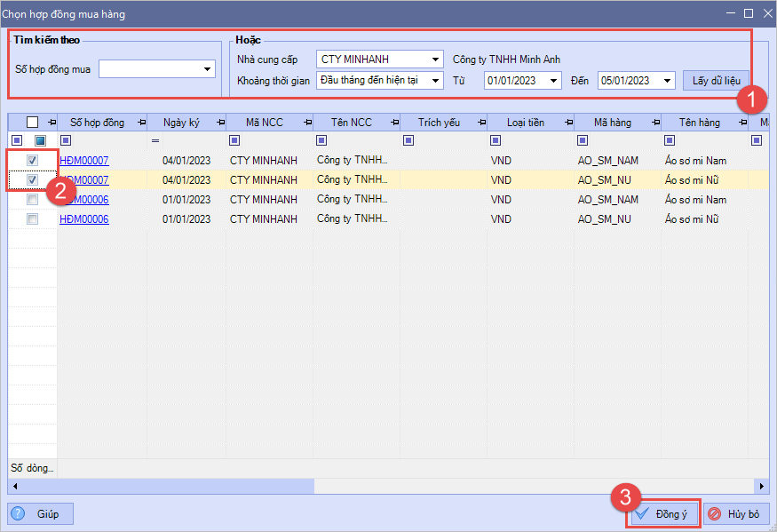The image size is (777, 532).
Task: Click the blue help icon beside Giúp
Action: tap(20, 514)
